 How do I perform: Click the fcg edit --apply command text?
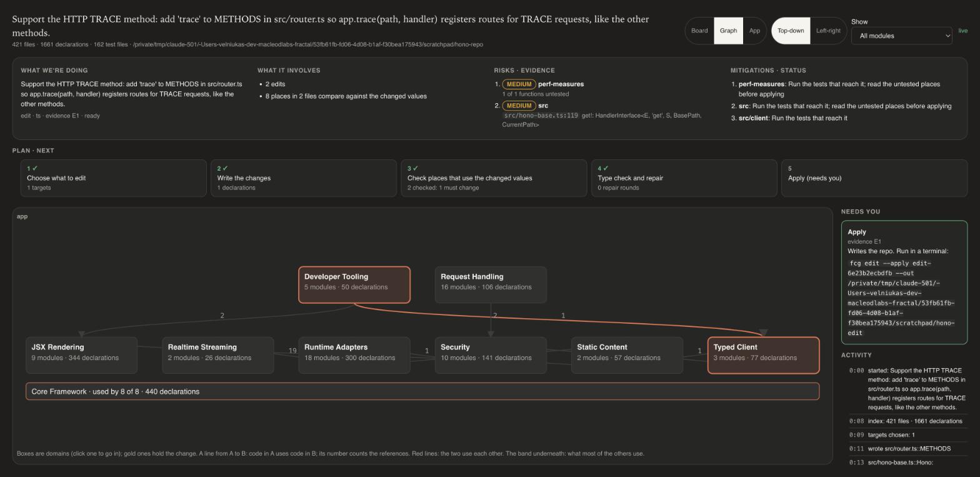(x=901, y=298)
